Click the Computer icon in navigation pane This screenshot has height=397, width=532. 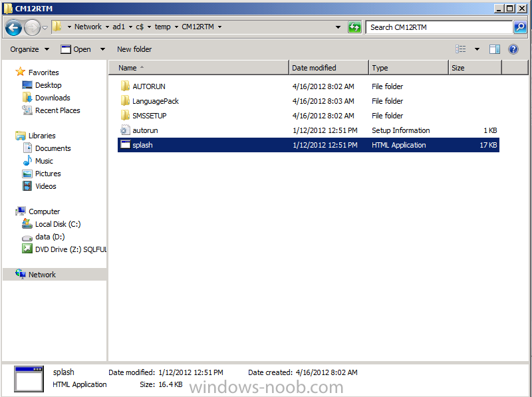click(21, 211)
